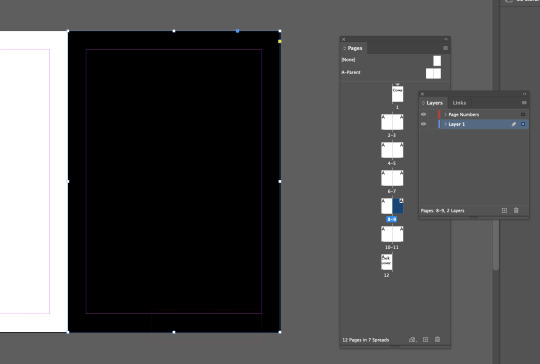Select the [None] parent page thumbnail
540x364 pixels.
pos(437,61)
